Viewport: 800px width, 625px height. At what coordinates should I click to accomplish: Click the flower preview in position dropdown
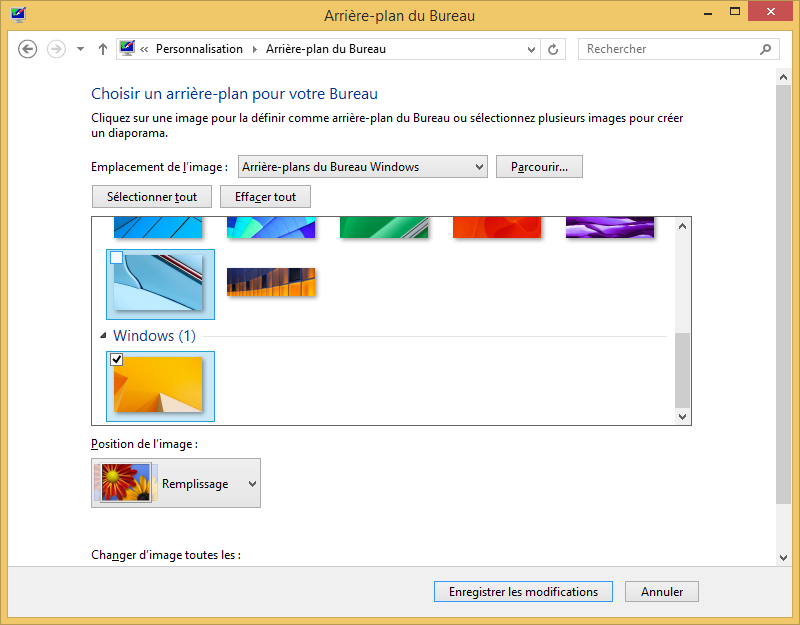coord(126,482)
